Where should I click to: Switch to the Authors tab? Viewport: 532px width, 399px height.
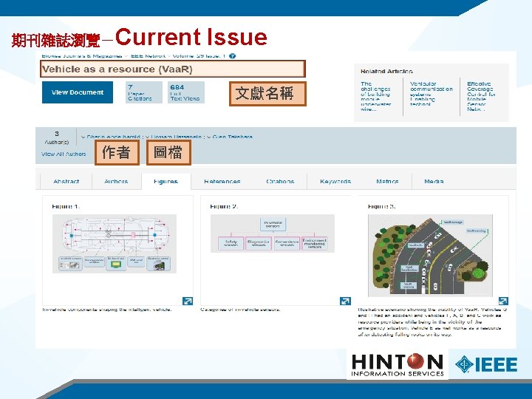(116, 182)
